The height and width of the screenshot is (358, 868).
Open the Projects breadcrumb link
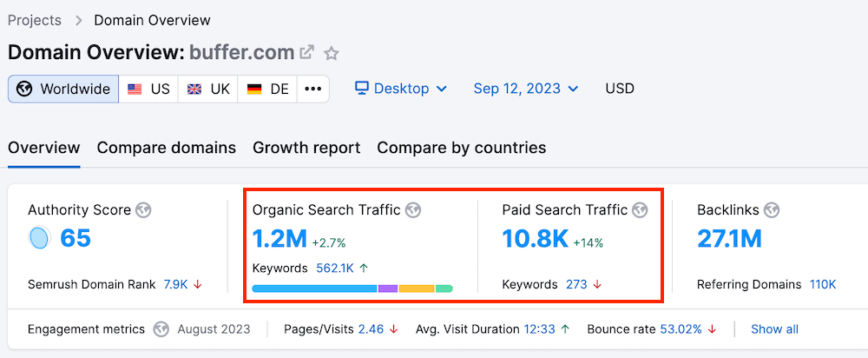[x=35, y=20]
